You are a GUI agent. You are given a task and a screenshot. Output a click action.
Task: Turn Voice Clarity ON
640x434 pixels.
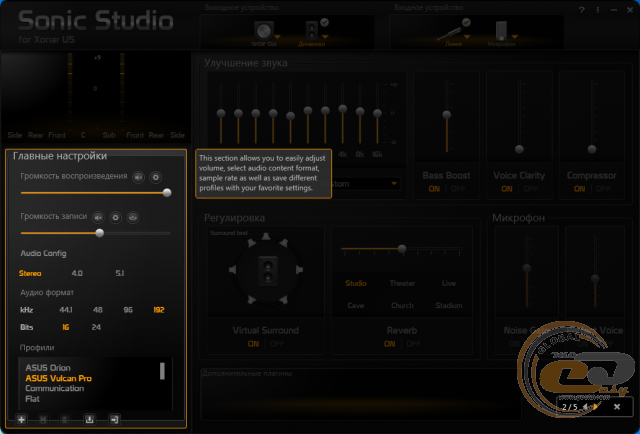pyautogui.click(x=507, y=189)
